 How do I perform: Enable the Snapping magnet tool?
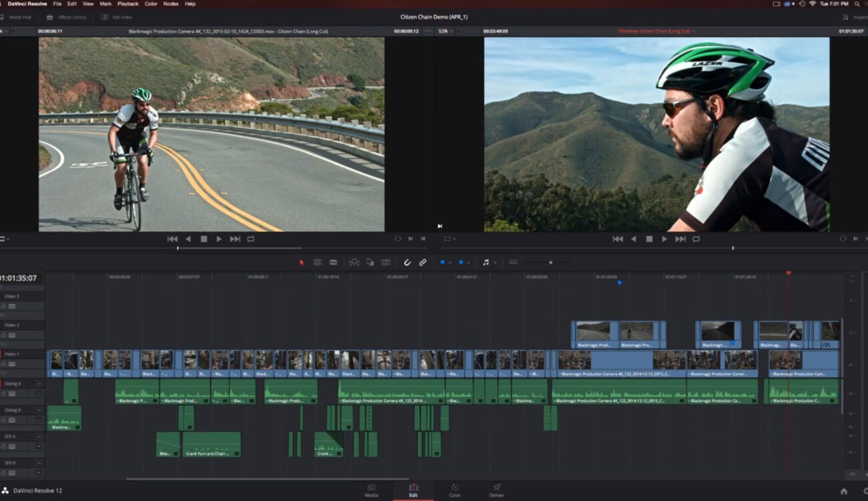point(407,262)
